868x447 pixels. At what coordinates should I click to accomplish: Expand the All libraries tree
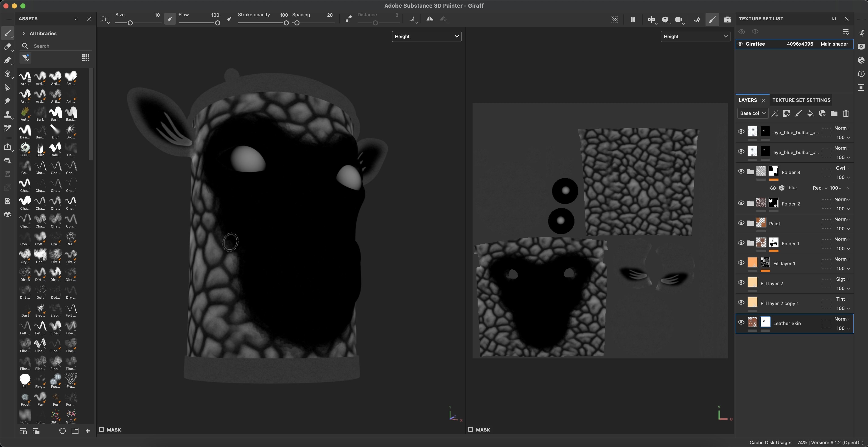pos(24,33)
